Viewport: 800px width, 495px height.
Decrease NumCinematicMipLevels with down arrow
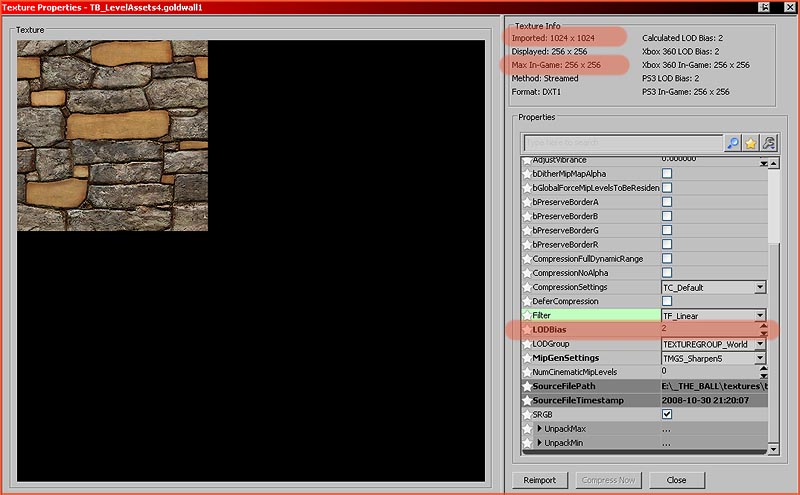tap(763, 376)
